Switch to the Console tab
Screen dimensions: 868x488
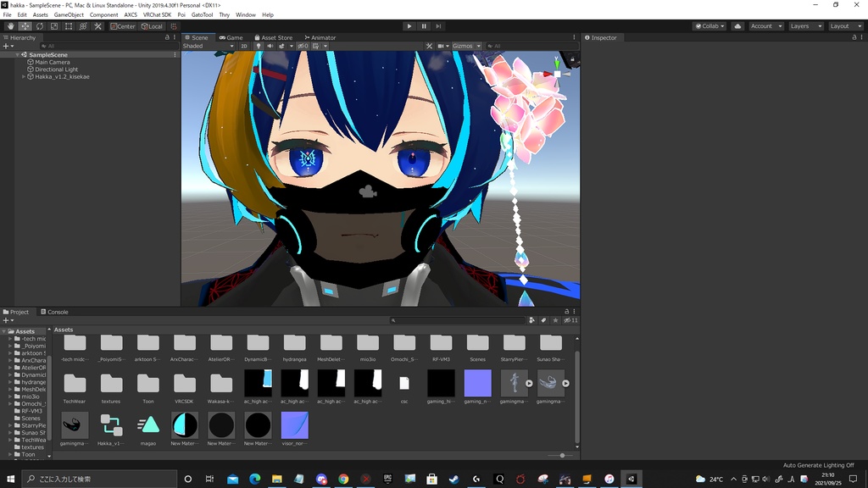pos(54,312)
